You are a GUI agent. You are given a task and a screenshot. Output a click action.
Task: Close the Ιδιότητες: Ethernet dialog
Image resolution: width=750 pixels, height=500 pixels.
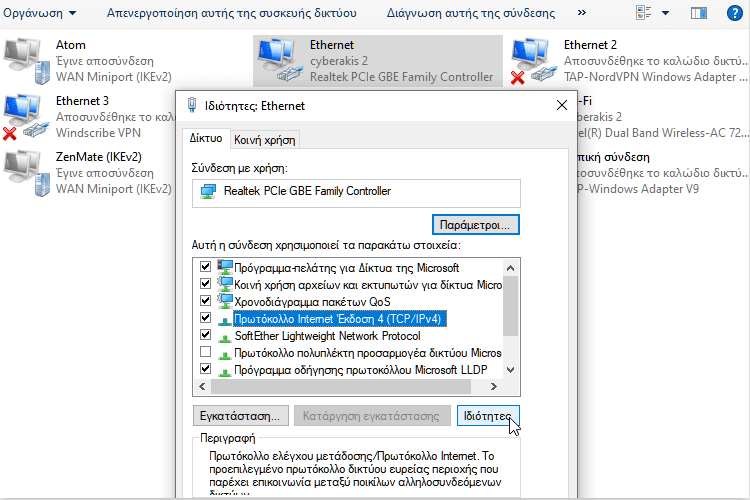point(562,105)
